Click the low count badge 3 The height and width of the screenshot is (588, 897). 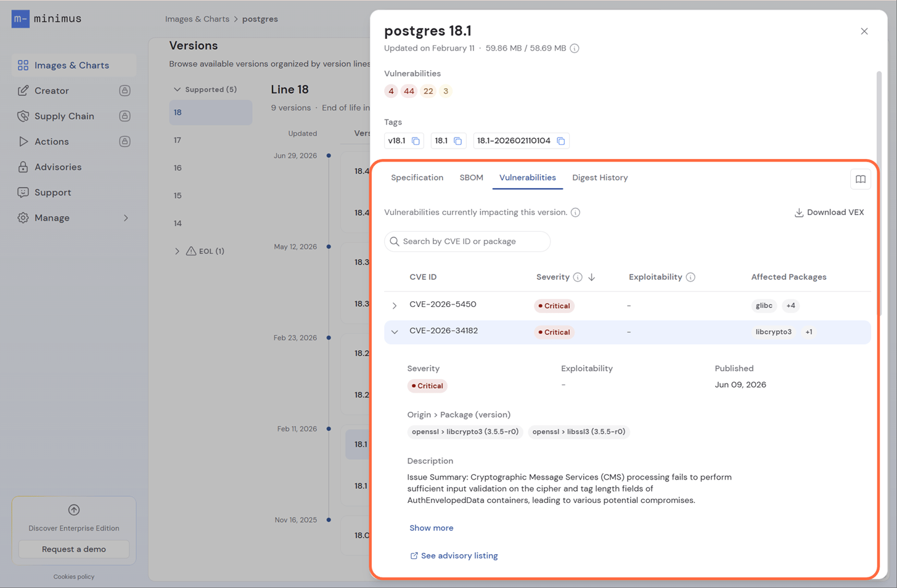[446, 91]
